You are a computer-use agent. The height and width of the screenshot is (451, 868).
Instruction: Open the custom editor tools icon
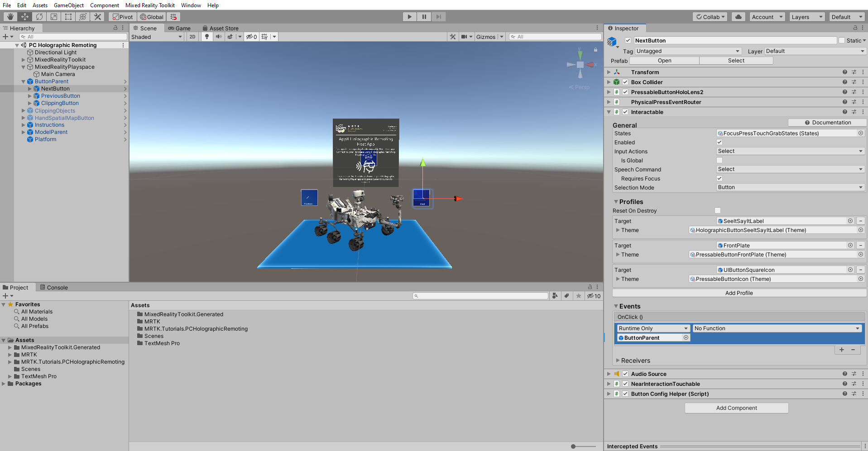pos(97,17)
